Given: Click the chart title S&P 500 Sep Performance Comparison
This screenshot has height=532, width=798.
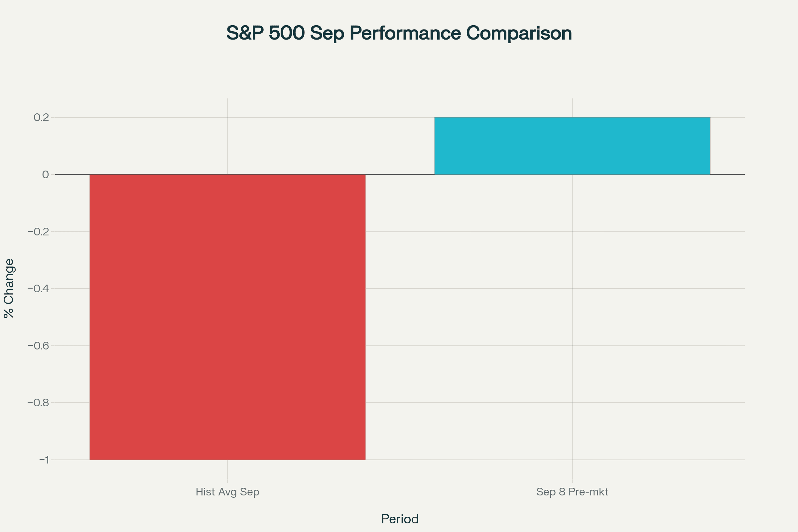Looking at the screenshot, I should tap(399, 33).
